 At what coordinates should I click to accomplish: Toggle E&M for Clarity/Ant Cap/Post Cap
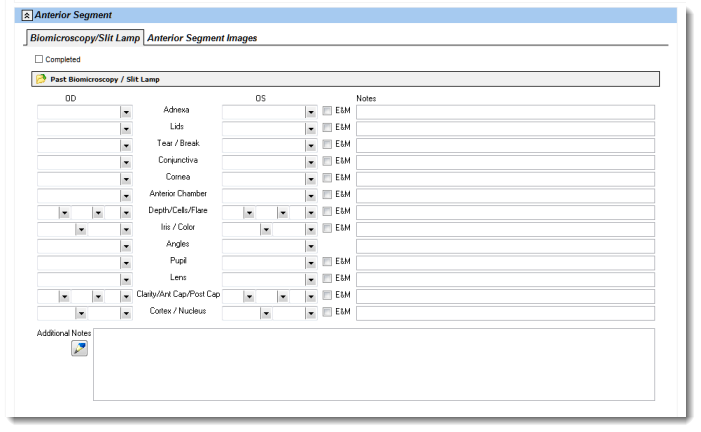click(x=327, y=295)
